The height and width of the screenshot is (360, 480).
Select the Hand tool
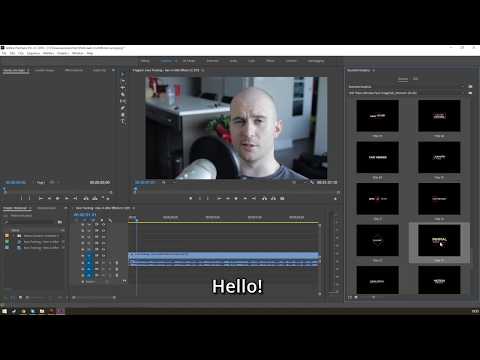pyautogui.click(x=123, y=115)
